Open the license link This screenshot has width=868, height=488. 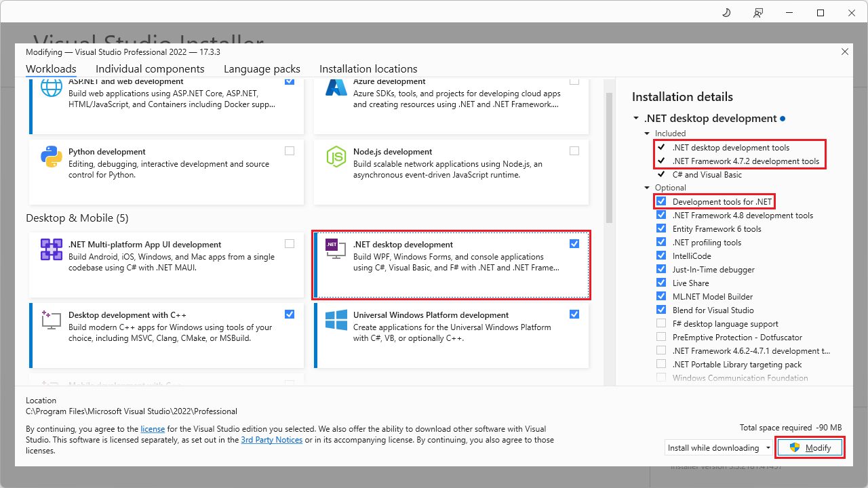(153, 428)
